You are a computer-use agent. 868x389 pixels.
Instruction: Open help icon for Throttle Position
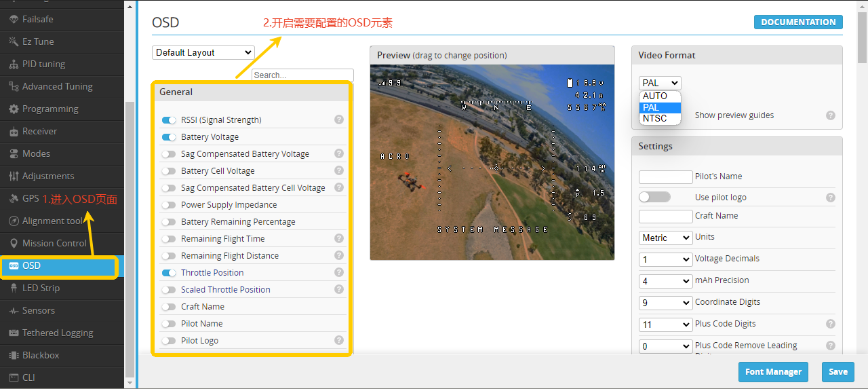click(x=339, y=272)
